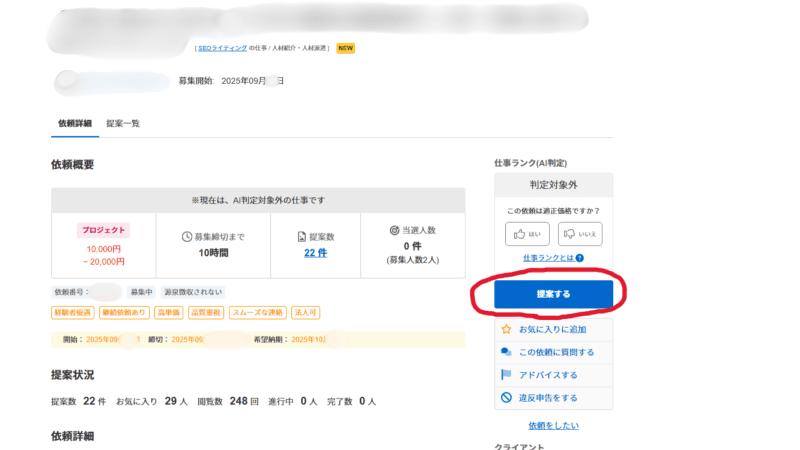
Task: Click the question mark help icon
Action: coord(580,258)
